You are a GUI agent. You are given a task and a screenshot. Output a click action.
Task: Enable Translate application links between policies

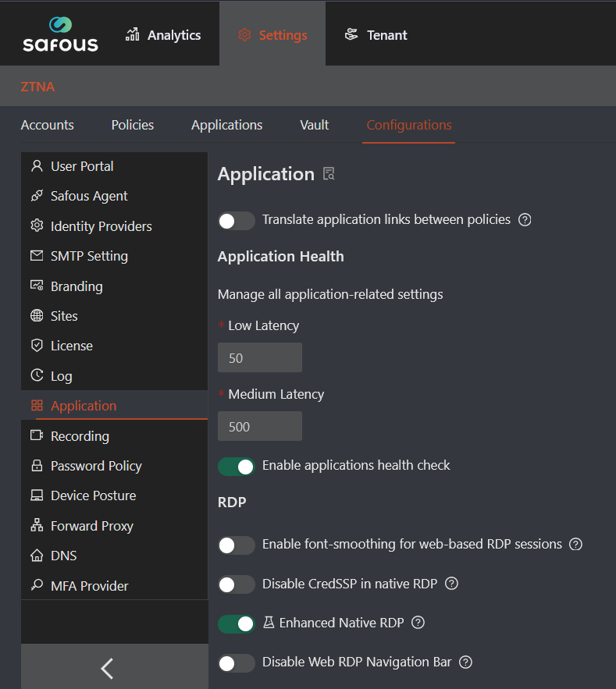coord(236,221)
